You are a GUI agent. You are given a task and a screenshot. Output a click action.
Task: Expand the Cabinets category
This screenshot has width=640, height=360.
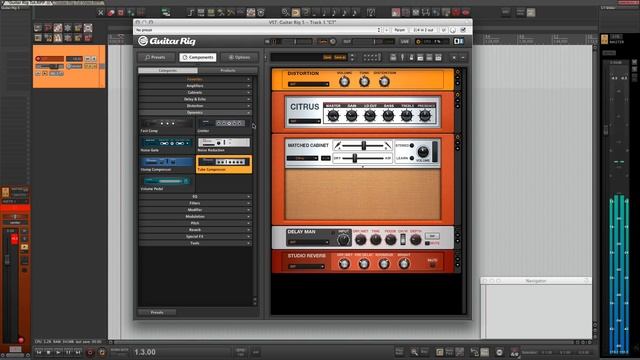pyautogui.click(x=195, y=92)
